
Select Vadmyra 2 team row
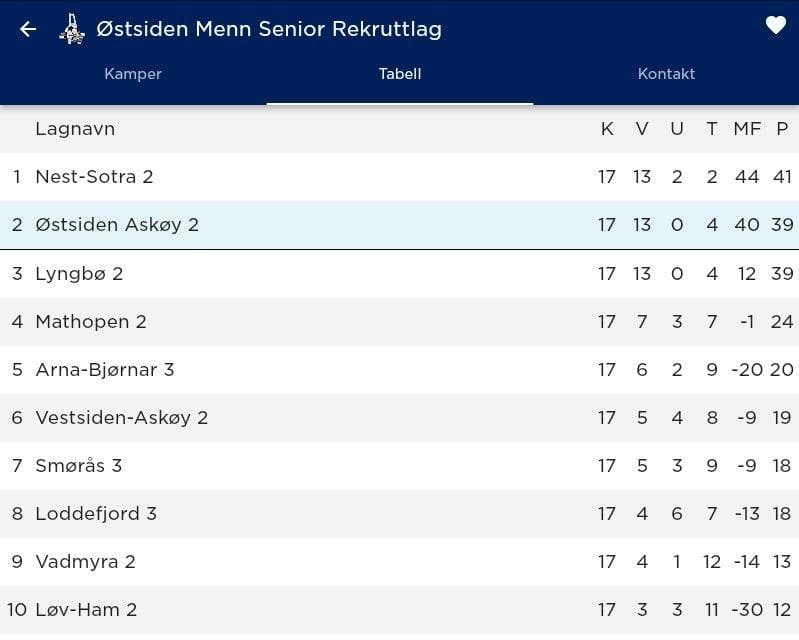(x=85, y=561)
